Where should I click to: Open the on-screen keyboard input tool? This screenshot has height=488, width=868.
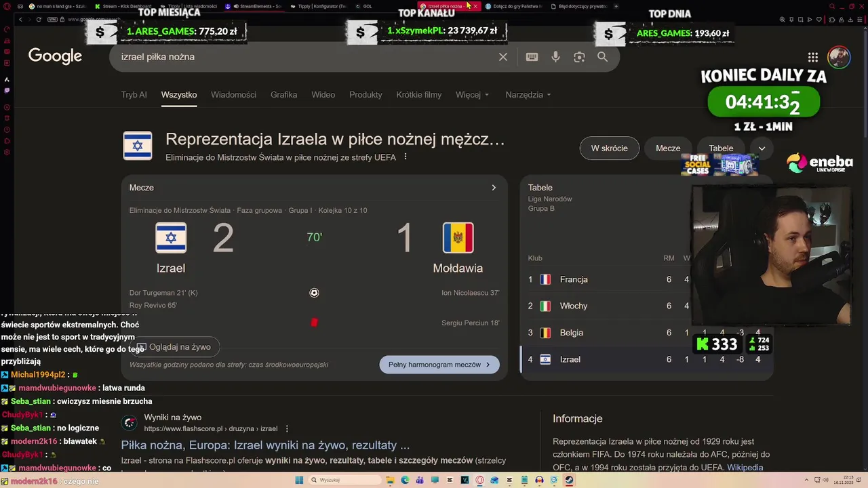tap(532, 57)
